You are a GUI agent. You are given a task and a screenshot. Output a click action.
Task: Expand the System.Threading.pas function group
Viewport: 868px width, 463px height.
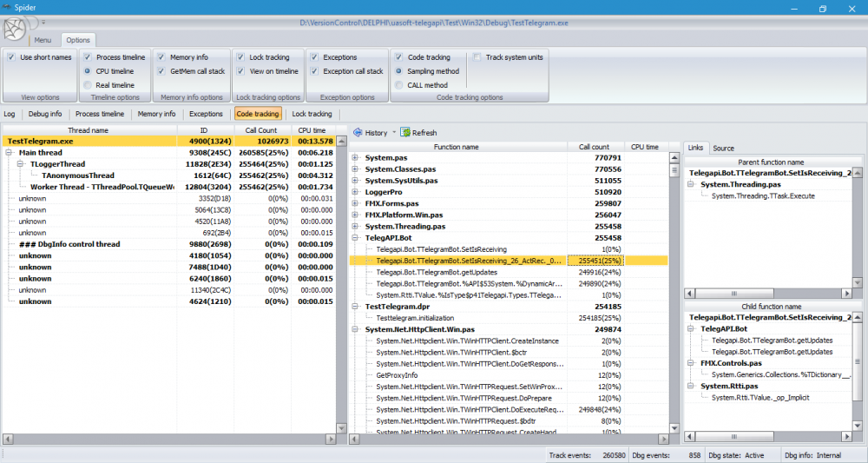click(355, 227)
